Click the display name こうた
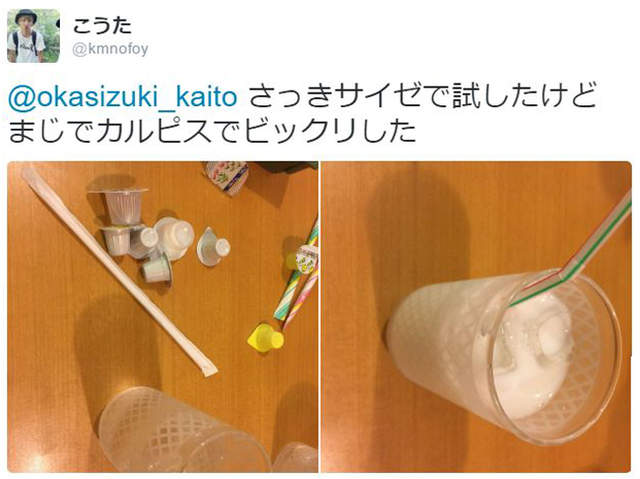The height and width of the screenshot is (479, 640). (102, 26)
